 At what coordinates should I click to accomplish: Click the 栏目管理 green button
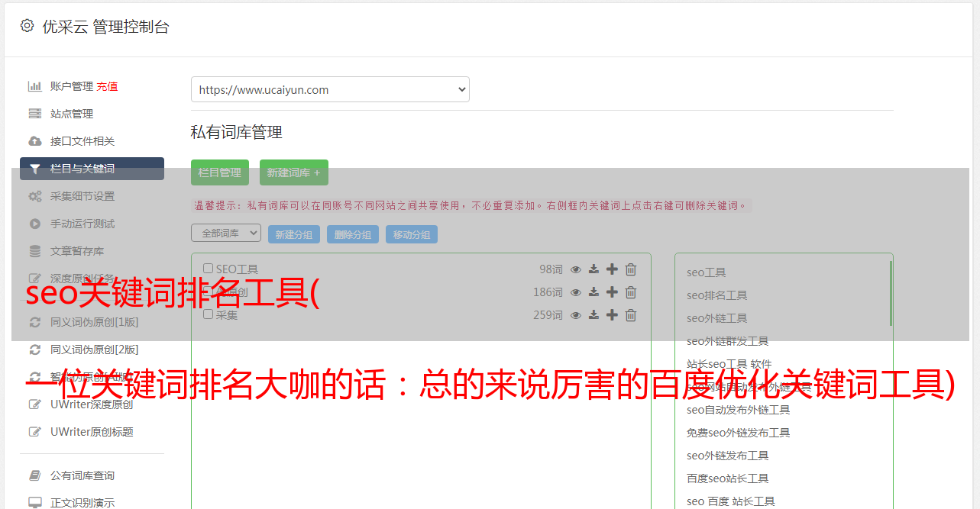click(x=220, y=172)
